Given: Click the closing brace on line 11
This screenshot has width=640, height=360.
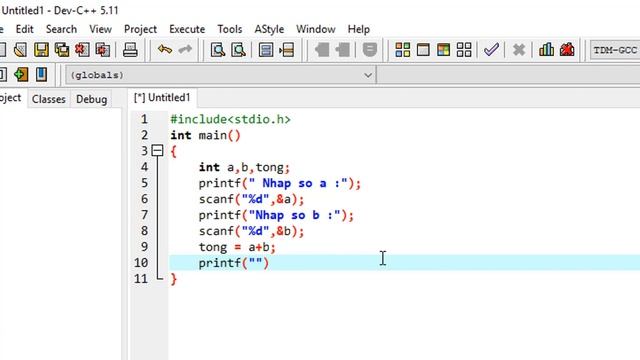Looking at the screenshot, I should click(x=174, y=279).
